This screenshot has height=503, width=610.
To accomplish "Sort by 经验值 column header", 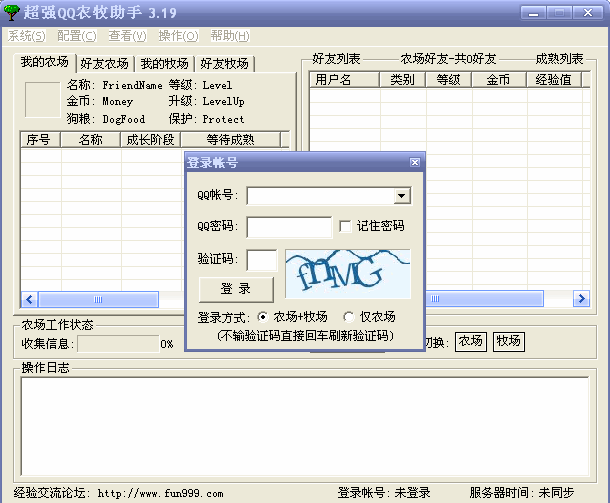I will tap(554, 80).
